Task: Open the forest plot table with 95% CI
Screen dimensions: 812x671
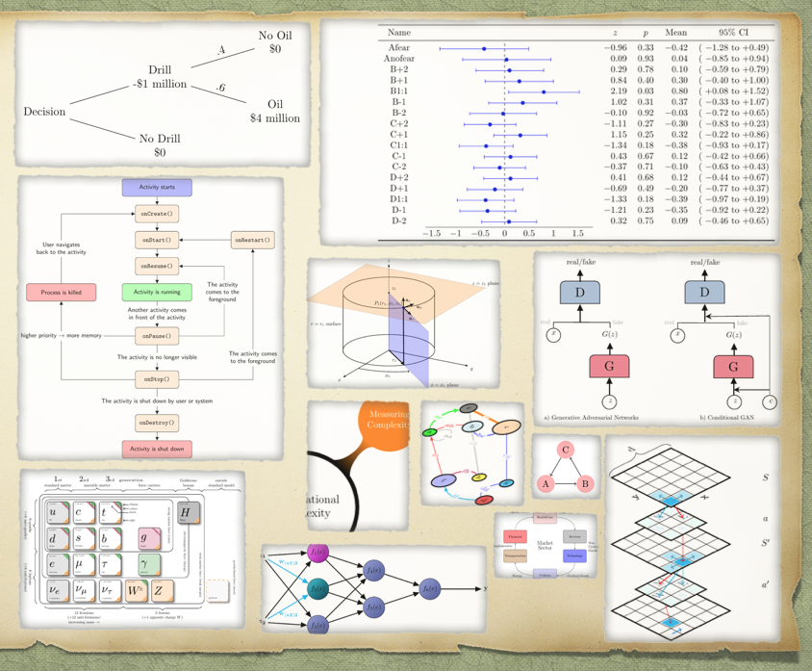Action: (x=551, y=132)
